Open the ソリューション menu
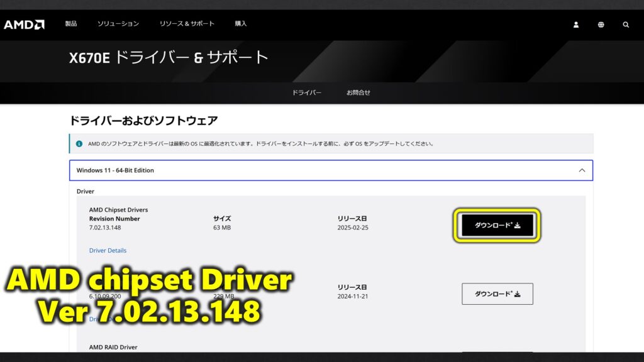The width and height of the screenshot is (644, 362). point(118,24)
